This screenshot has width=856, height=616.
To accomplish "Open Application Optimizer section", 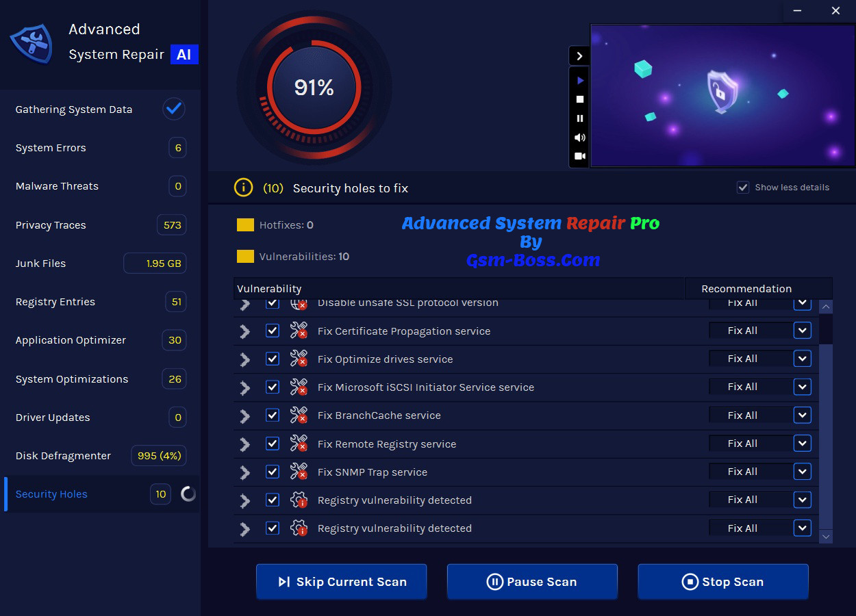I will tap(100, 340).
